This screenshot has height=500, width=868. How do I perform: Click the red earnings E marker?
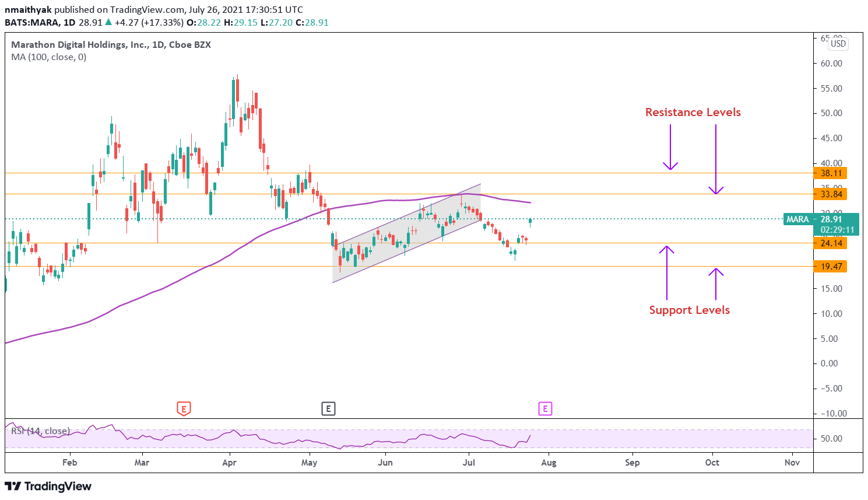[184, 408]
